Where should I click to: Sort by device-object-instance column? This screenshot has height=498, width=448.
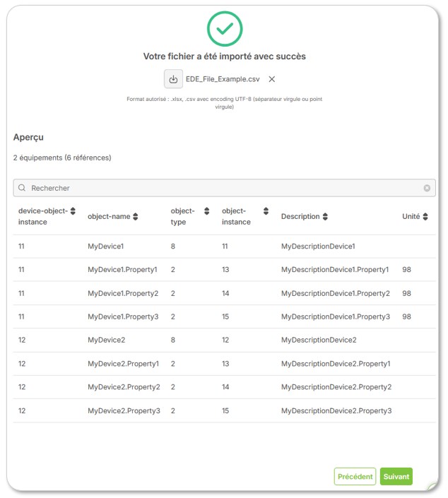[x=73, y=211]
